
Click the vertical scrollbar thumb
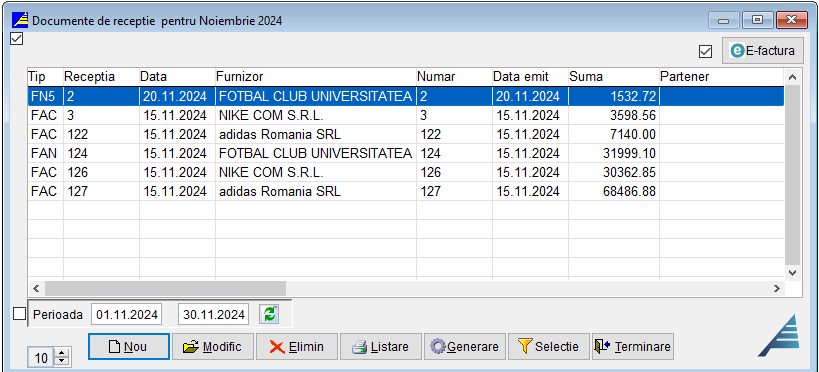pos(792,175)
